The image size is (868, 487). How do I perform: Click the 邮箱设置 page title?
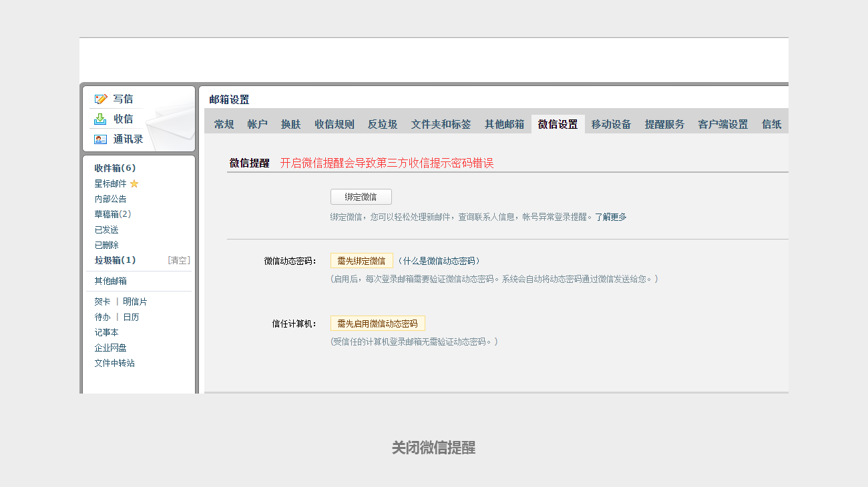(x=229, y=100)
